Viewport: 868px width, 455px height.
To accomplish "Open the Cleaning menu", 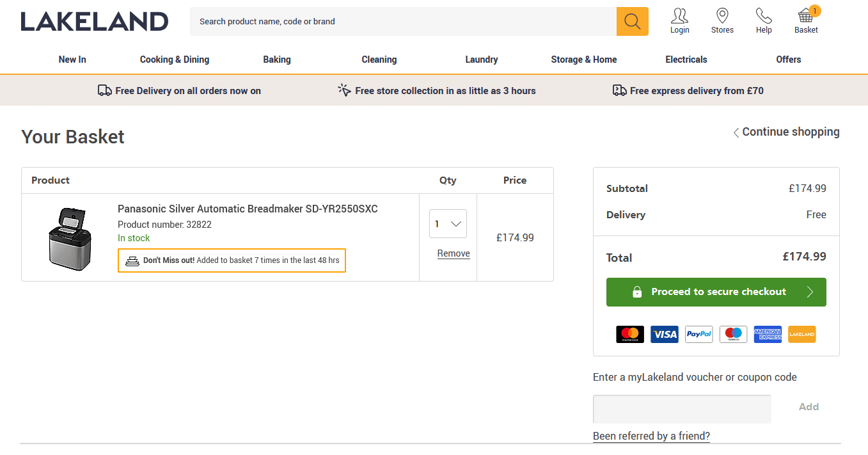I will (379, 60).
